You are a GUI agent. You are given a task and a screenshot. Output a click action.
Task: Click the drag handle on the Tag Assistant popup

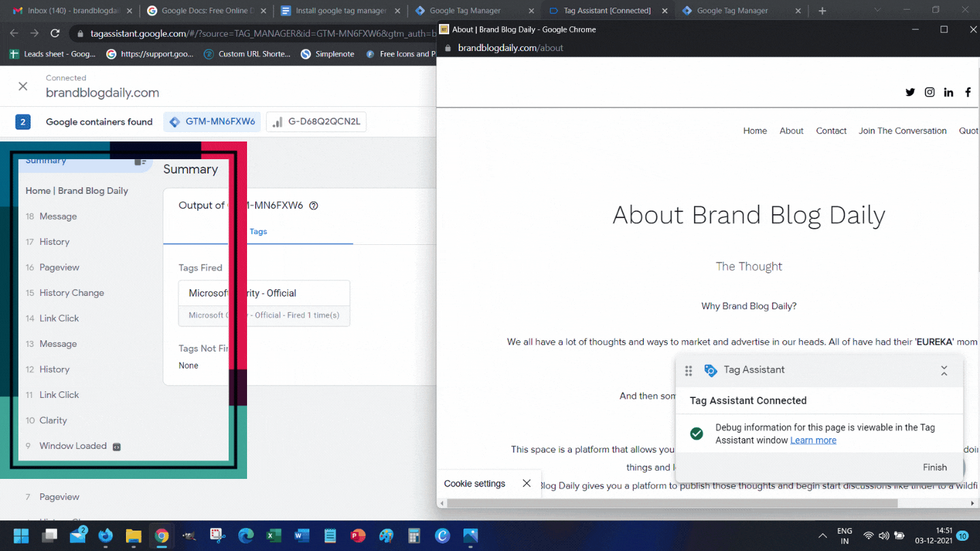(x=688, y=371)
